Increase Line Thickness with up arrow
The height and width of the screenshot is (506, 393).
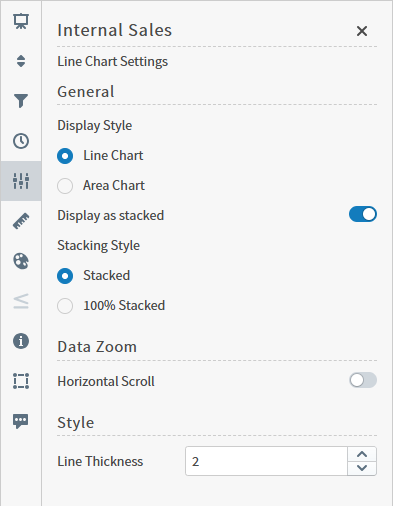click(x=362, y=454)
